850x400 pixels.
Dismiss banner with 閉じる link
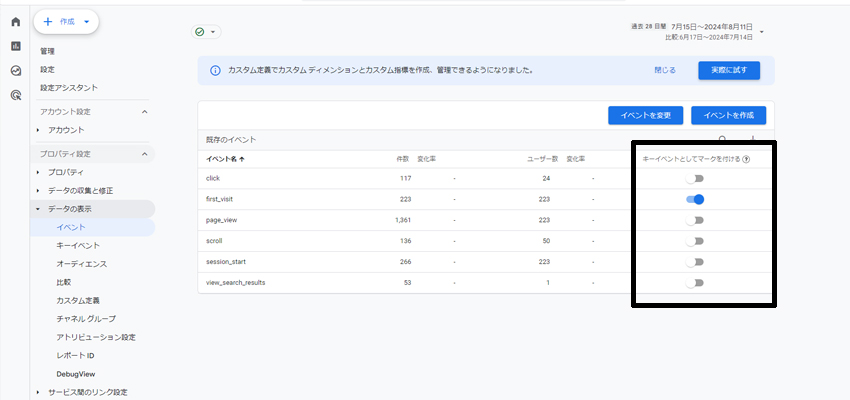[665, 70]
